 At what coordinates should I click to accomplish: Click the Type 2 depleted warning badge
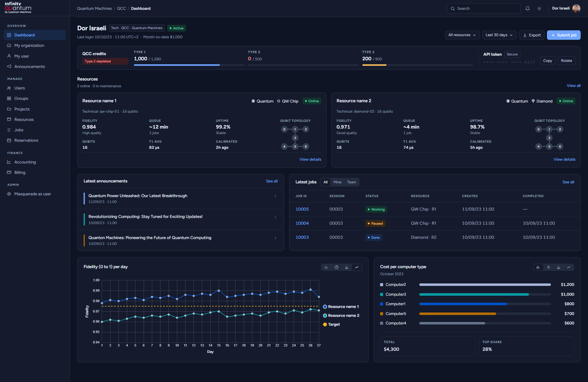tap(105, 61)
